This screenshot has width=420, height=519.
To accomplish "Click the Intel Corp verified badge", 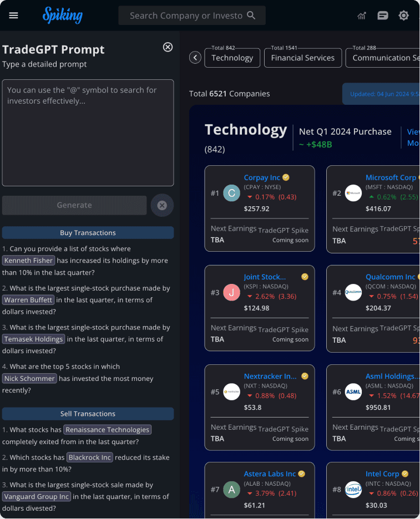I will coord(405,474).
